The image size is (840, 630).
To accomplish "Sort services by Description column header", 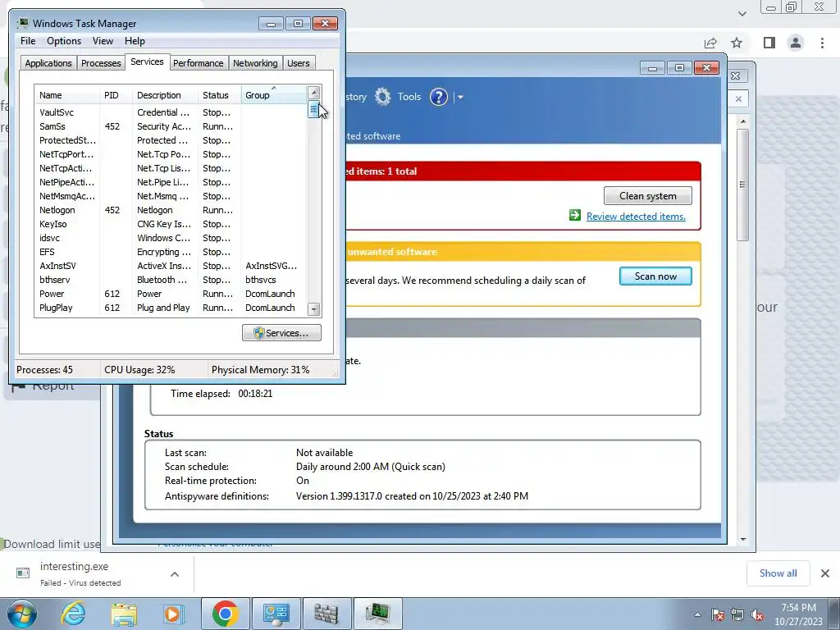I will [165, 95].
